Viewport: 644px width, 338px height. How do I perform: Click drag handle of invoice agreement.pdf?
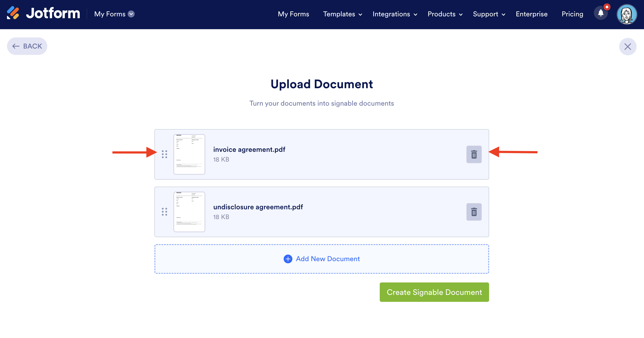pos(164,154)
